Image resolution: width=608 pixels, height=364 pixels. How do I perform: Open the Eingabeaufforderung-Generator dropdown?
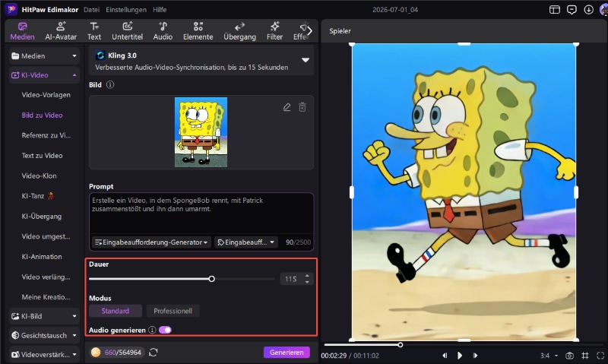pos(151,242)
